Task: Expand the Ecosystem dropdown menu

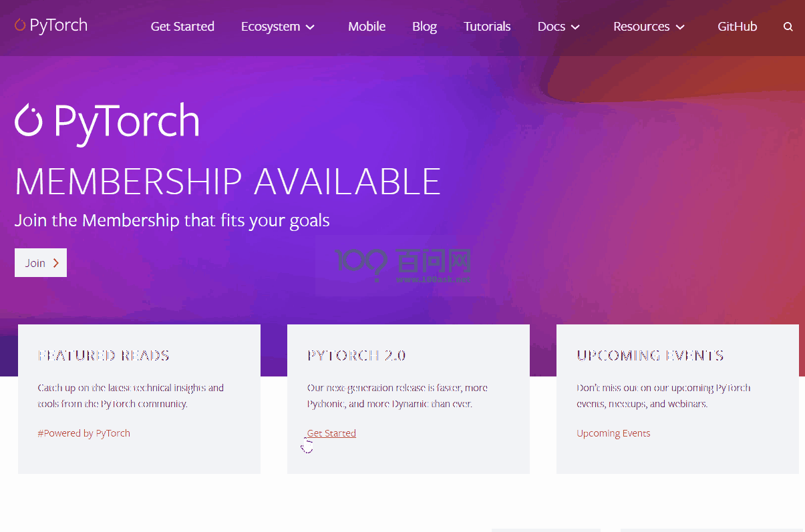Action: click(x=277, y=27)
